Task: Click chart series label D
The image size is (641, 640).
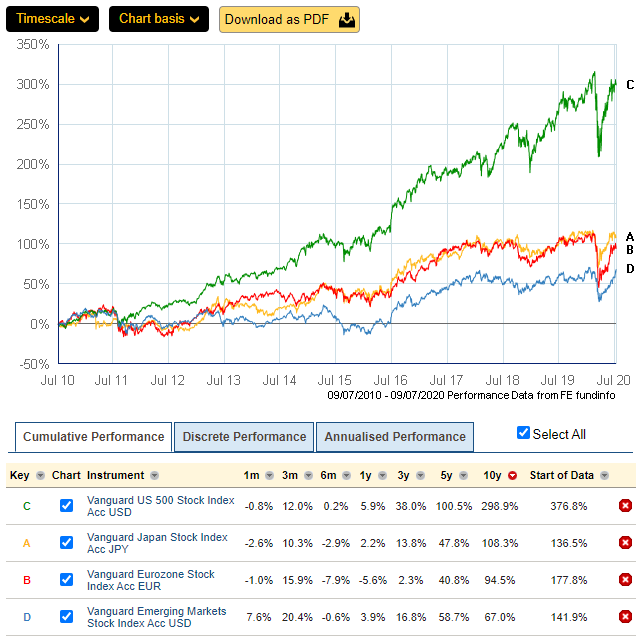Action: [x=630, y=269]
